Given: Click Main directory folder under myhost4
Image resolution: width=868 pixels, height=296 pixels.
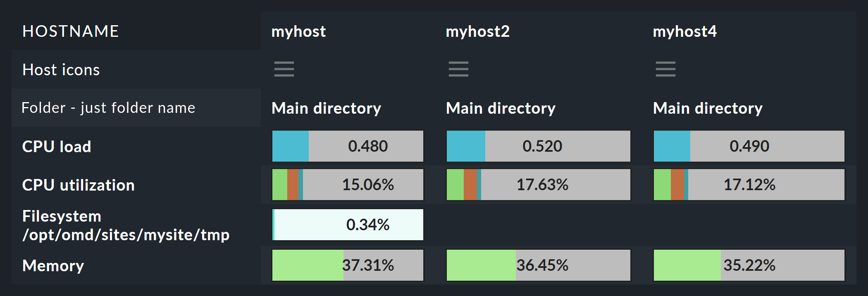Looking at the screenshot, I should click(x=708, y=108).
